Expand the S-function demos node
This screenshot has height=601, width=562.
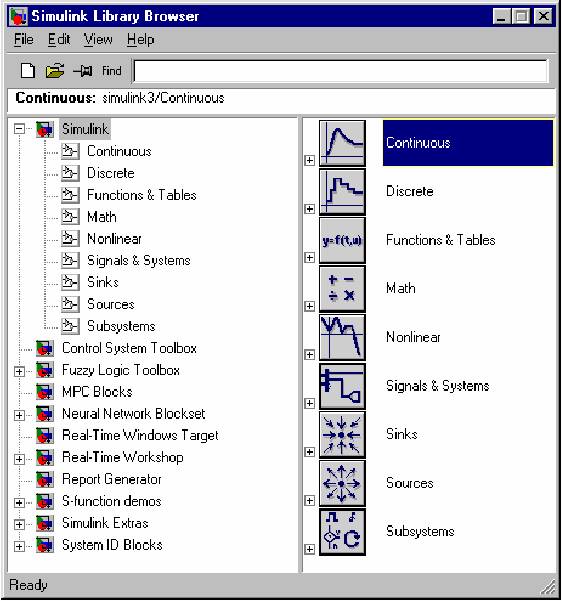19,502
